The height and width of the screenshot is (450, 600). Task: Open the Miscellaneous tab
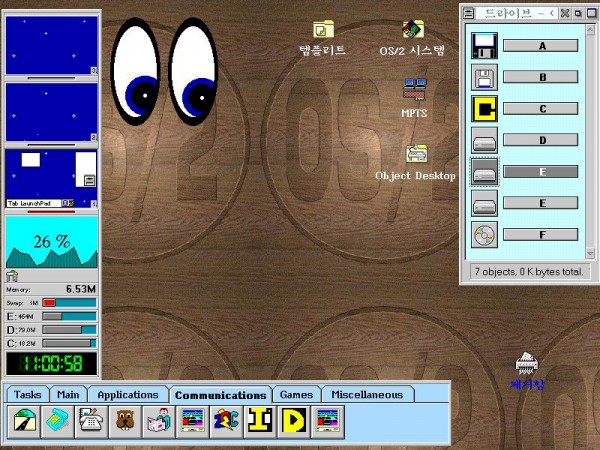tap(367, 395)
